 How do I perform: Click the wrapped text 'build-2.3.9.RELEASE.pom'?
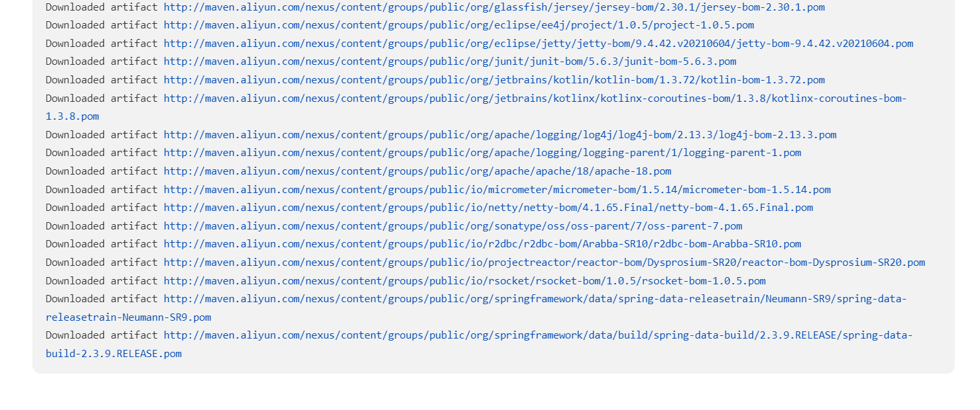click(x=114, y=354)
